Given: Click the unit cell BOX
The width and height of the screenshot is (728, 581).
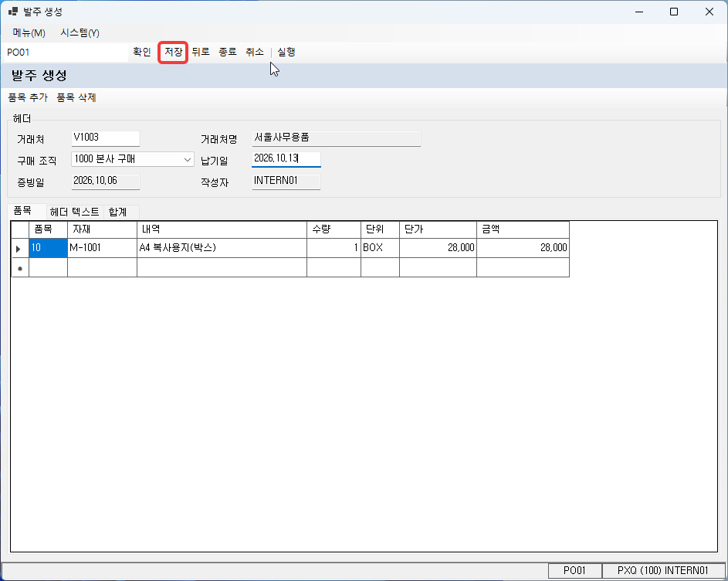Looking at the screenshot, I should pyautogui.click(x=381, y=248).
